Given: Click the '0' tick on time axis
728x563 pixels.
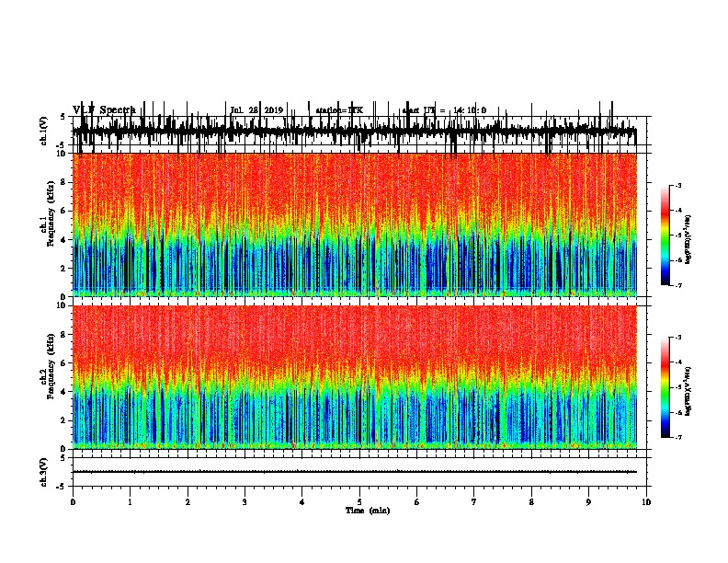Looking at the screenshot, I should [x=73, y=502].
